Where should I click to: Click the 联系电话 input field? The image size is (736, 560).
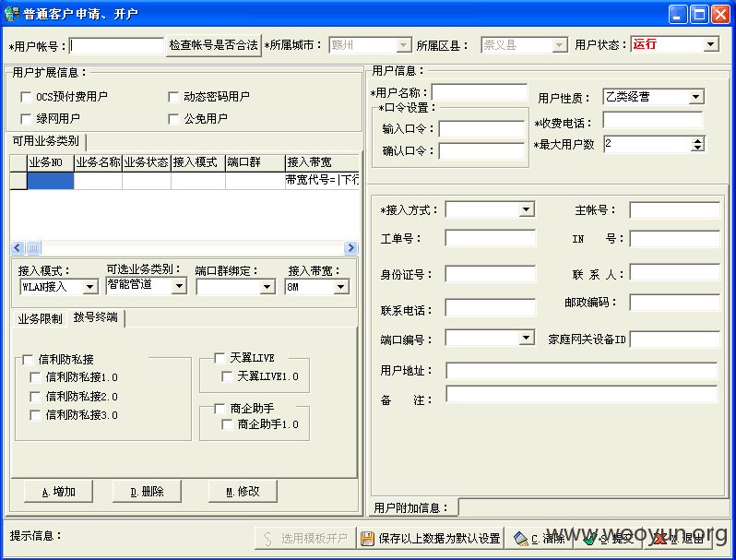coord(490,308)
